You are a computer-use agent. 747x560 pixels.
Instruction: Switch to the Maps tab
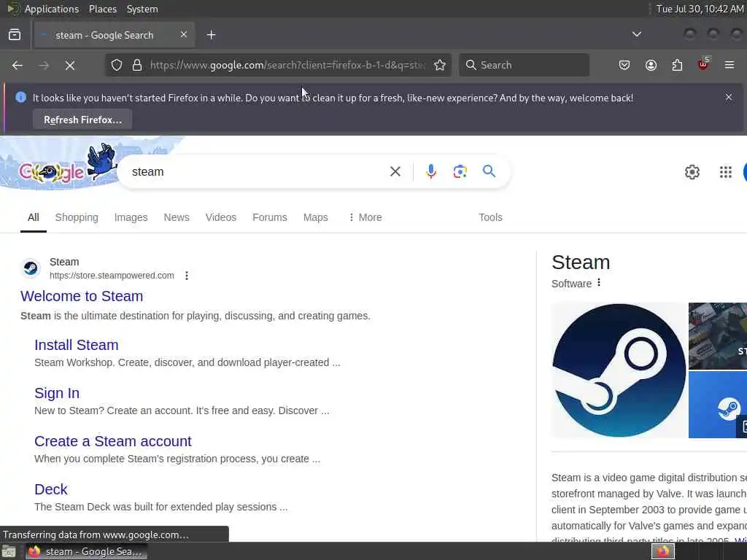[x=315, y=217]
